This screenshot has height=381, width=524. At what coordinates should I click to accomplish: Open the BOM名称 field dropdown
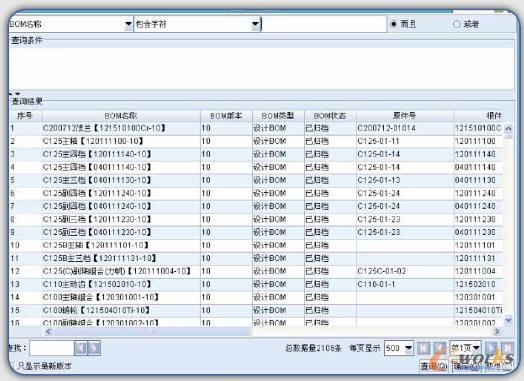pos(128,24)
